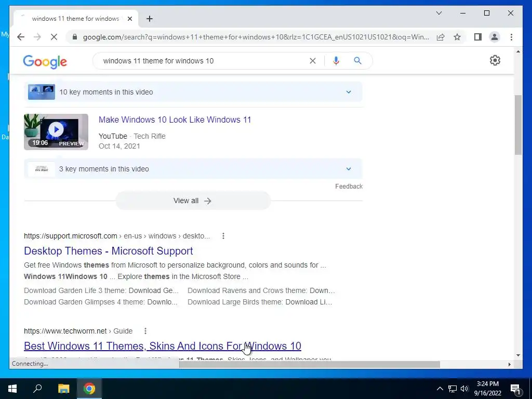Click the Chrome address bar URL
This screenshot has width=532, height=399.
click(x=256, y=37)
